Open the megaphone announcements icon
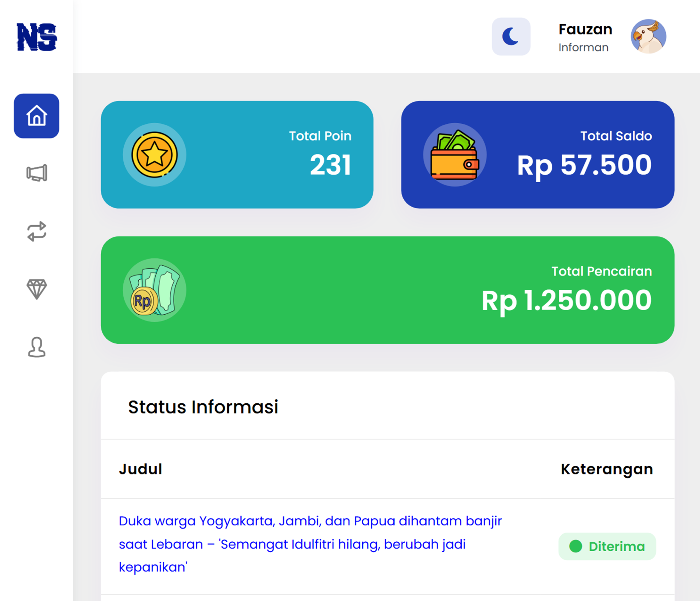This screenshot has width=700, height=601. (x=37, y=173)
